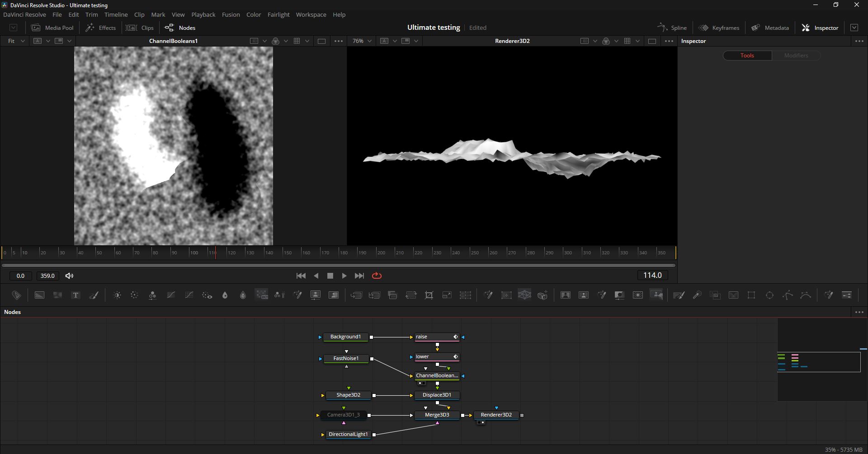Play in reverse

[316, 276]
